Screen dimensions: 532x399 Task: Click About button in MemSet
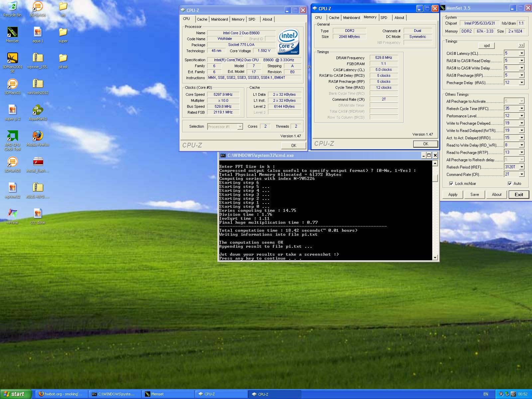[x=497, y=195]
